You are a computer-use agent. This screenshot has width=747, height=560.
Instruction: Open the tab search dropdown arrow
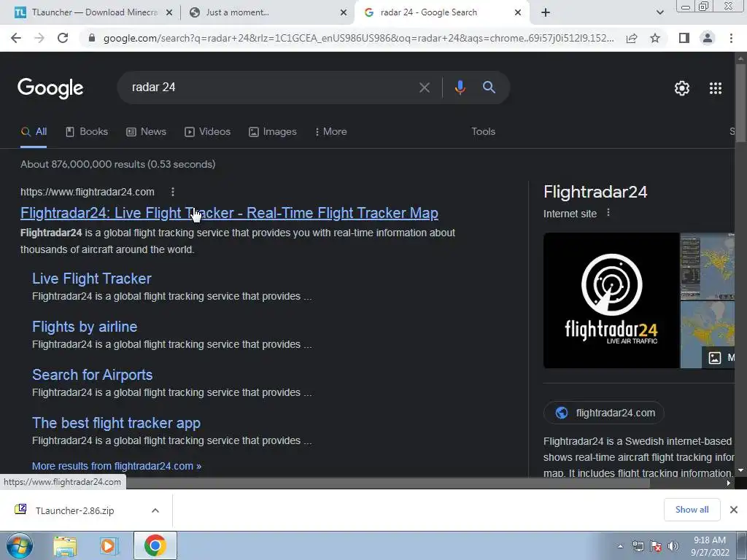[659, 13]
